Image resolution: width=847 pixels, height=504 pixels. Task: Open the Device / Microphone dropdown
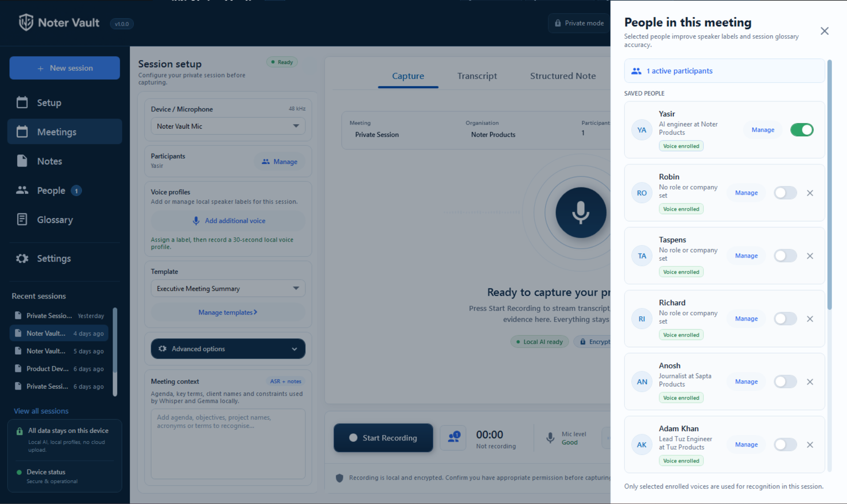[x=228, y=126]
